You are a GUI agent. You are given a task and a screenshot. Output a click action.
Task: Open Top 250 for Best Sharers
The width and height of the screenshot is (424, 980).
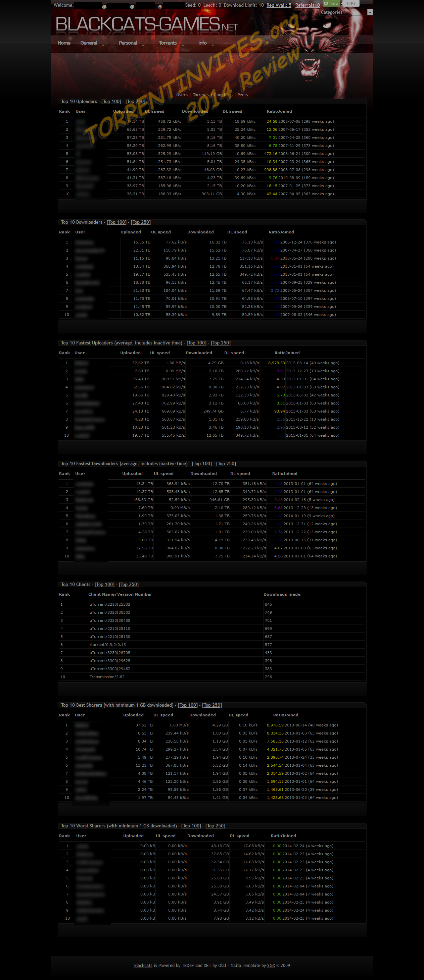[212, 705]
